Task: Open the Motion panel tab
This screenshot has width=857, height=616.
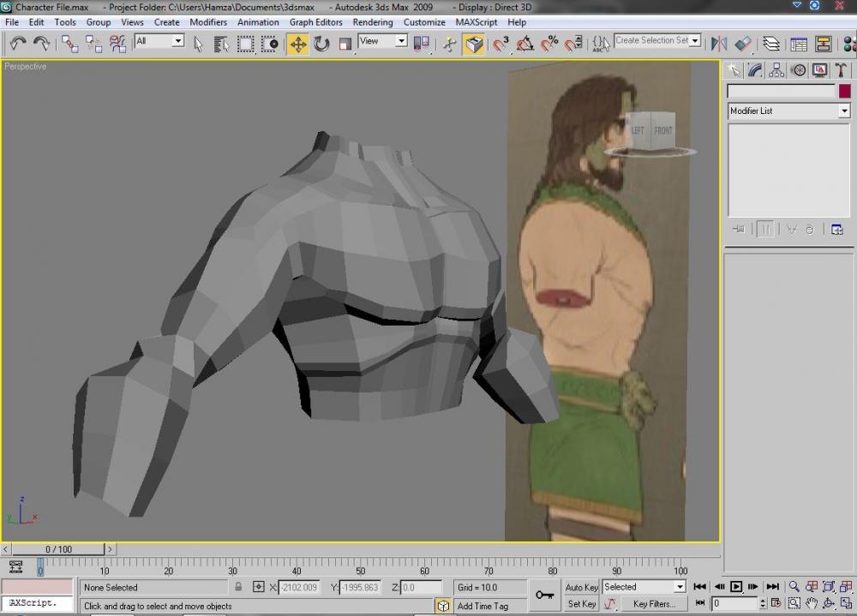Action: tap(798, 70)
